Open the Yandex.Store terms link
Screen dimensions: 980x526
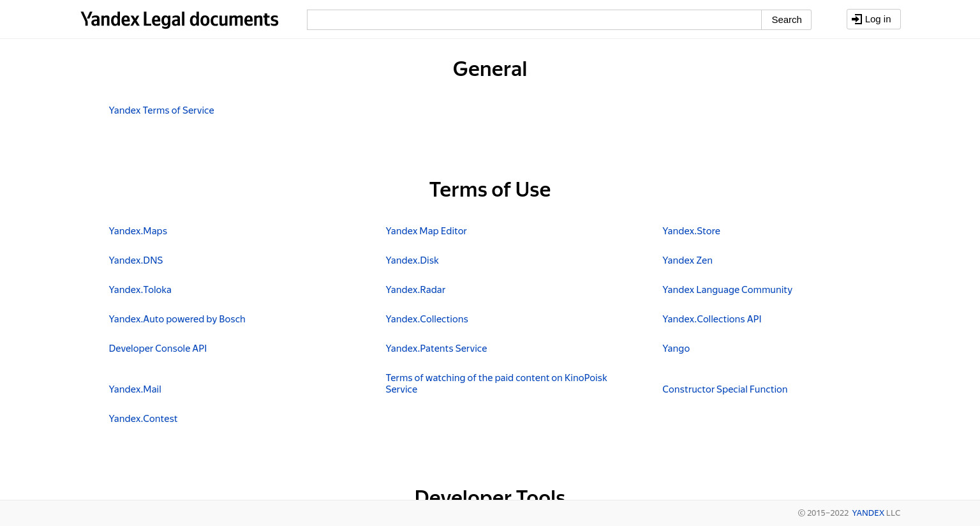691,231
